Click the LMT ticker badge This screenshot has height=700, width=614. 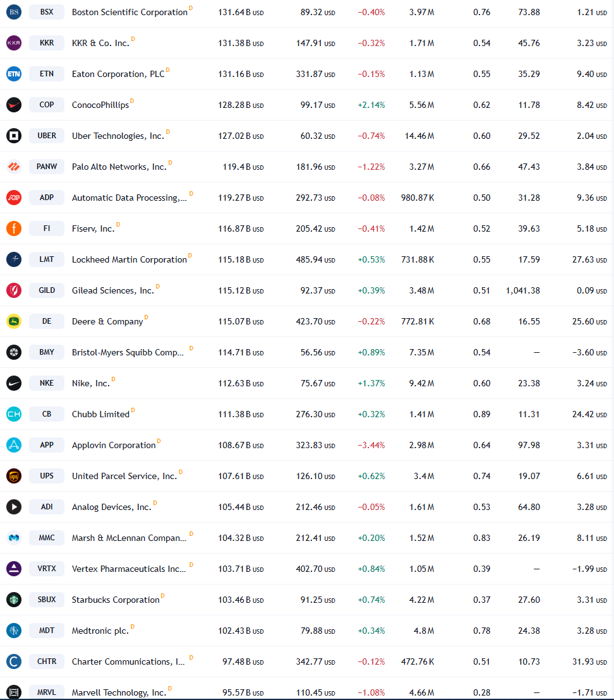(47, 259)
